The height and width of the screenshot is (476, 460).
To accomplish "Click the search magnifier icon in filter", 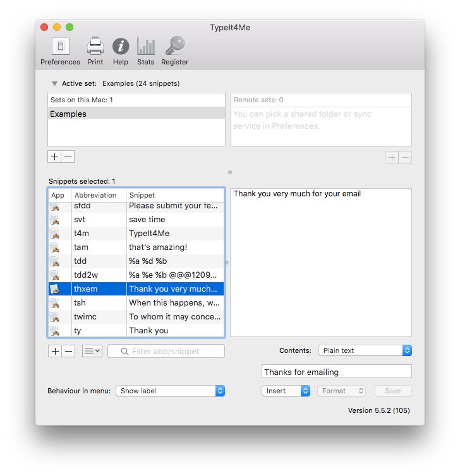I will pos(124,351).
